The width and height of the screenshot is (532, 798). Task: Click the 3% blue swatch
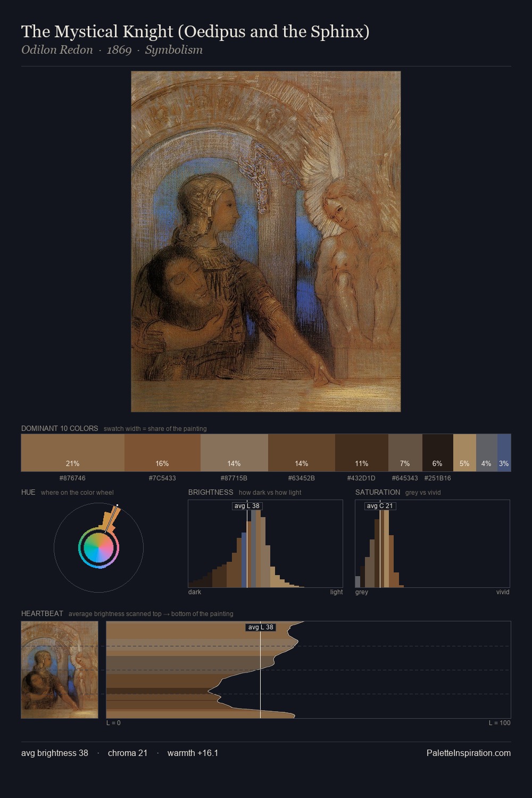point(504,453)
